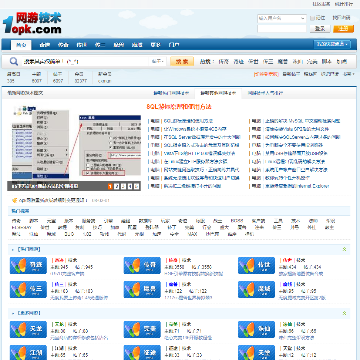The image size is (360, 360).
Task: Open the search type dropdown beside search field
Action: pos(158,61)
